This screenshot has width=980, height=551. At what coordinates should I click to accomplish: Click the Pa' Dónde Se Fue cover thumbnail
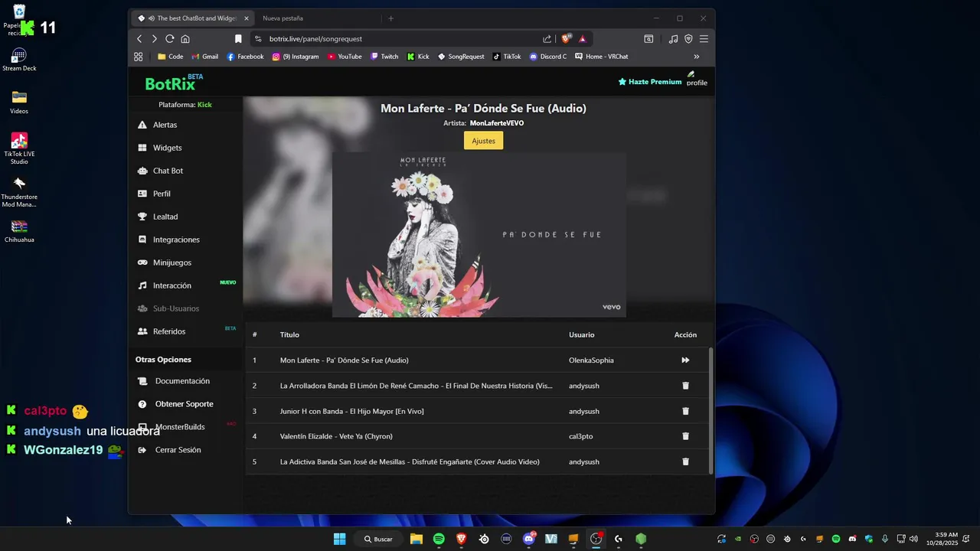479,235
